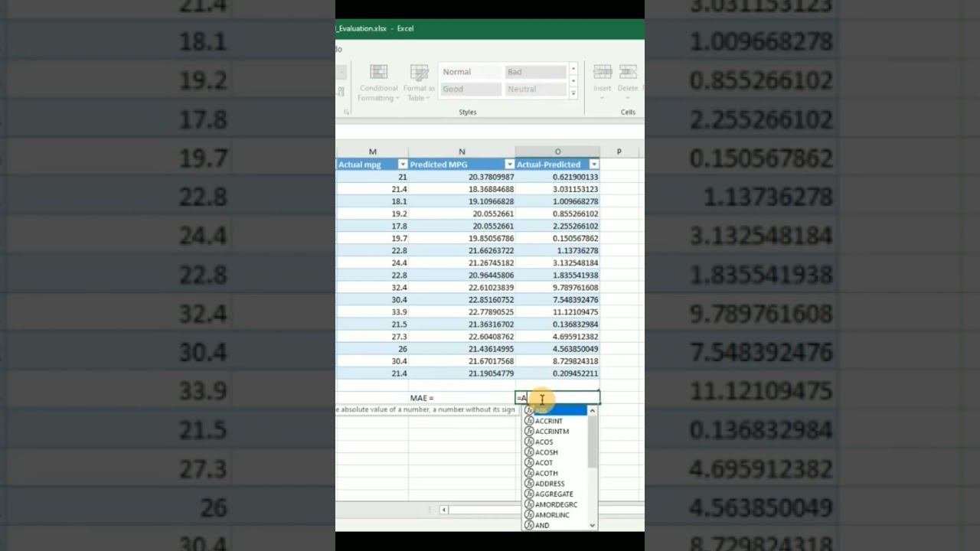Open Actual-Predicted filter dropdown
The height and width of the screenshot is (551, 980).
[x=594, y=165]
